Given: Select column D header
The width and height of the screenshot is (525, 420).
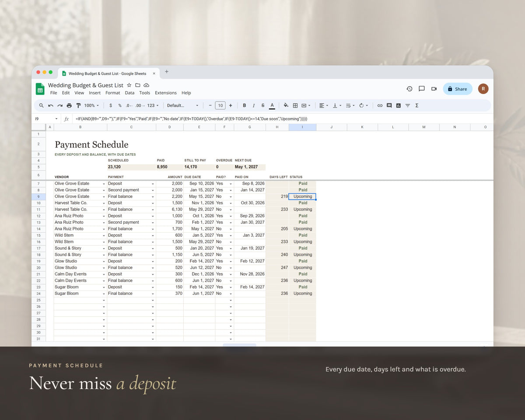Looking at the screenshot, I should coord(170,127).
